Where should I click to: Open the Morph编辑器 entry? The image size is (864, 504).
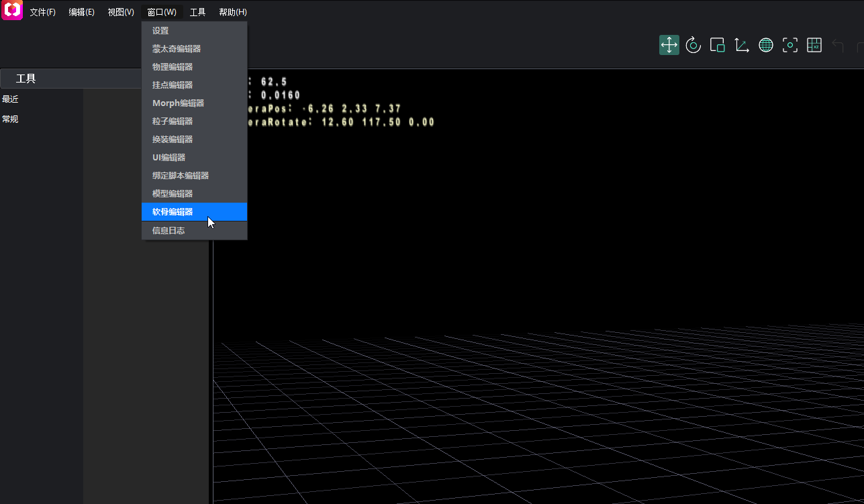(195, 103)
